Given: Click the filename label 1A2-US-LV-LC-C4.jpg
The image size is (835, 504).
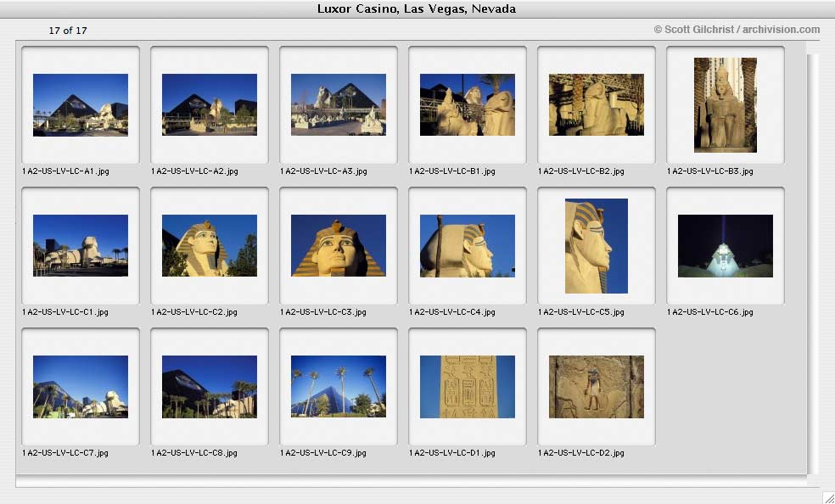Looking at the screenshot, I should click(452, 312).
